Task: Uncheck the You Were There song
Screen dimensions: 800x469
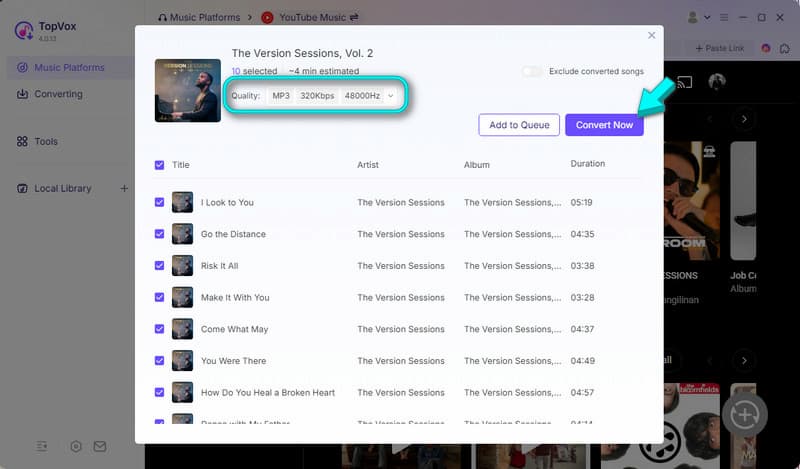Action: pyautogui.click(x=159, y=360)
